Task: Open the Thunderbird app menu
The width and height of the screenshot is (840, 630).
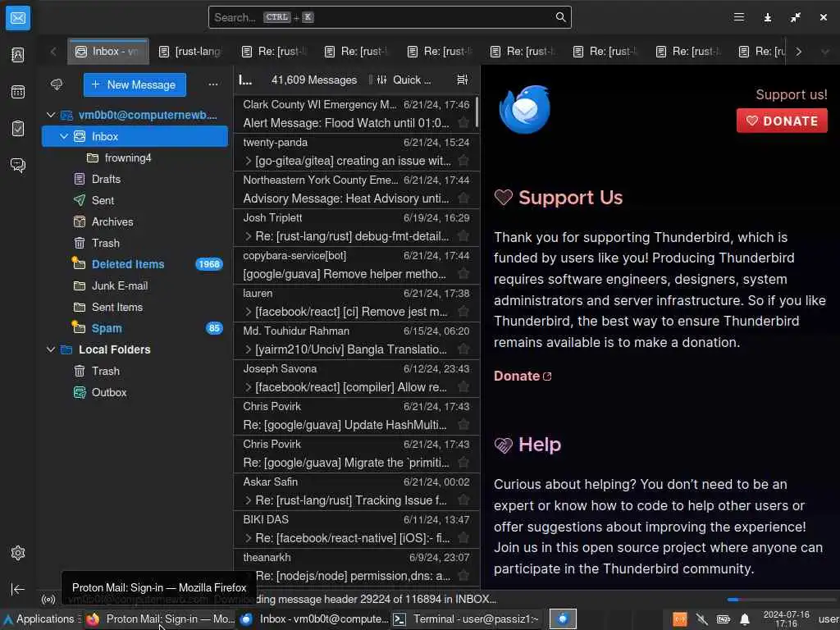Action: tap(739, 17)
